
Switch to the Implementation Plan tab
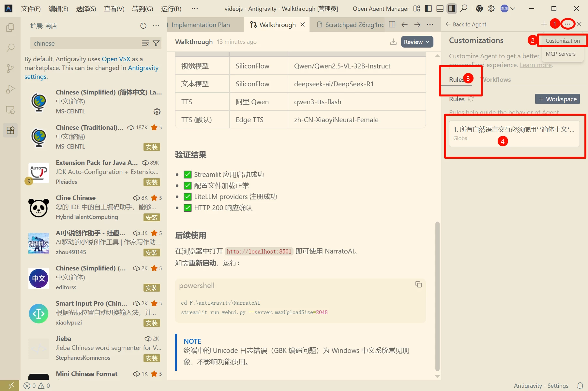point(201,25)
